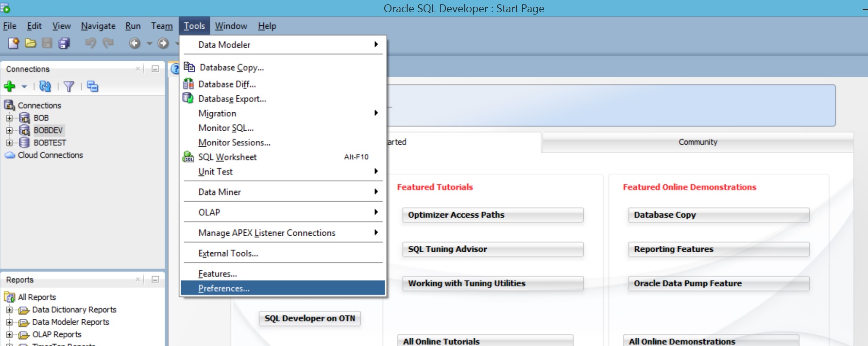Select Monitor SQL menu entry
This screenshot has width=868, height=346.
pos(283,128)
